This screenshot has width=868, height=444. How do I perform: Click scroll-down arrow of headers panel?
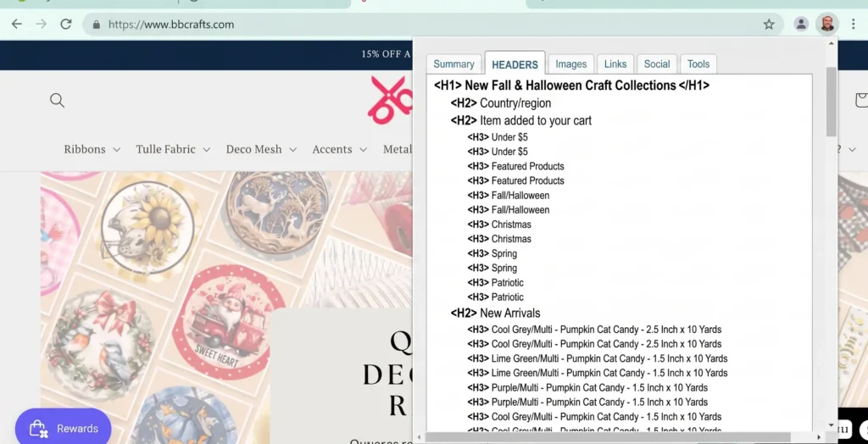[831, 425]
